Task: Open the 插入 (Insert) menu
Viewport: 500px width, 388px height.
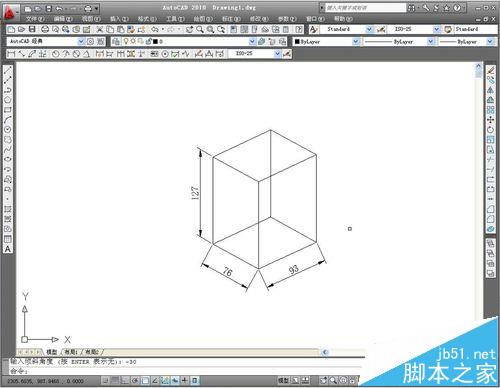Action: [119, 19]
